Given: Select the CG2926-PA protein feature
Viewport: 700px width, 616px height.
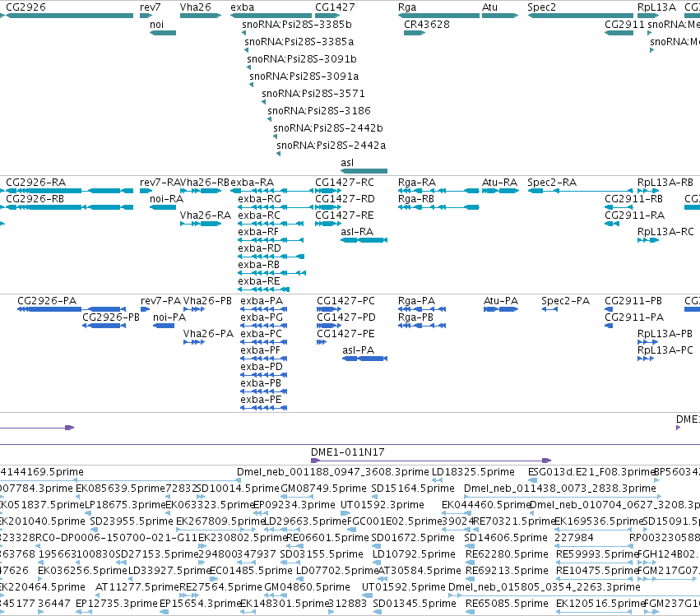Looking at the screenshot, I should coord(72,309).
